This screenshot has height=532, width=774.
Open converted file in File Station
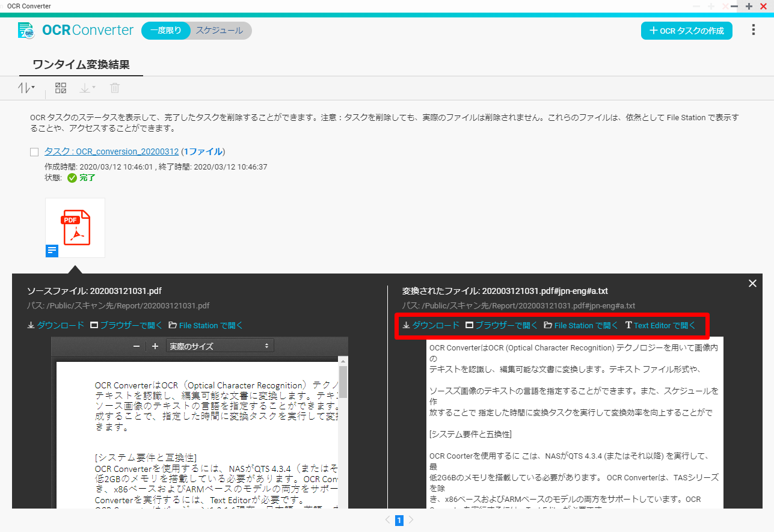[x=581, y=325]
